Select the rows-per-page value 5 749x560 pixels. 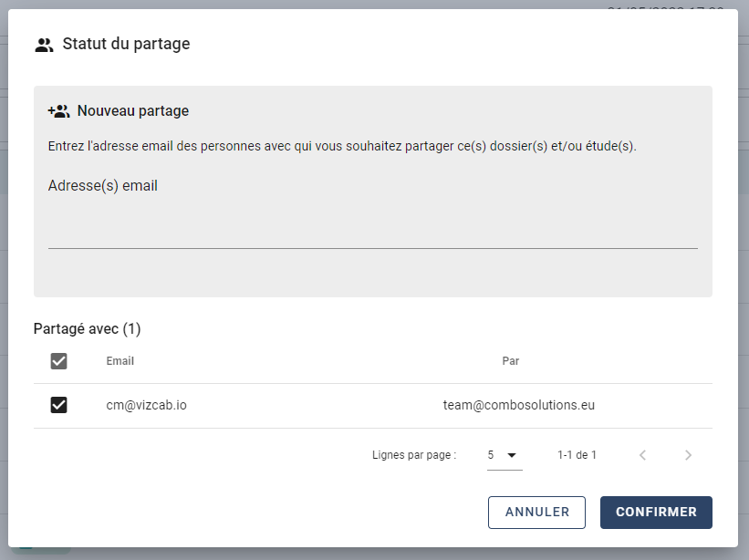pos(491,455)
